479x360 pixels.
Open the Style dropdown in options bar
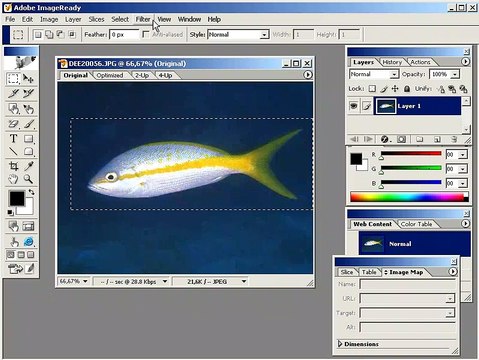264,35
